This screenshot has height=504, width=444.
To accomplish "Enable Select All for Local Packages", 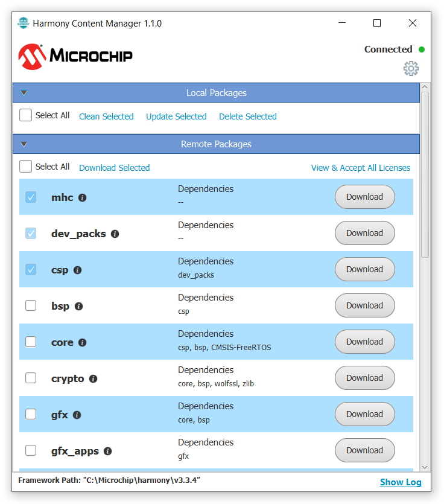I will pos(25,115).
